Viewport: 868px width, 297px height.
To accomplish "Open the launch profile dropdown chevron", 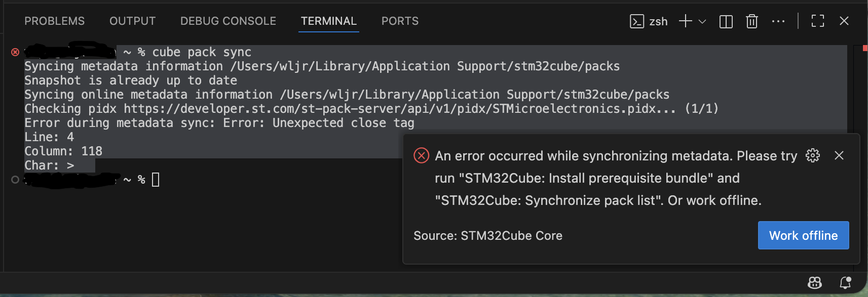I will coord(702,21).
